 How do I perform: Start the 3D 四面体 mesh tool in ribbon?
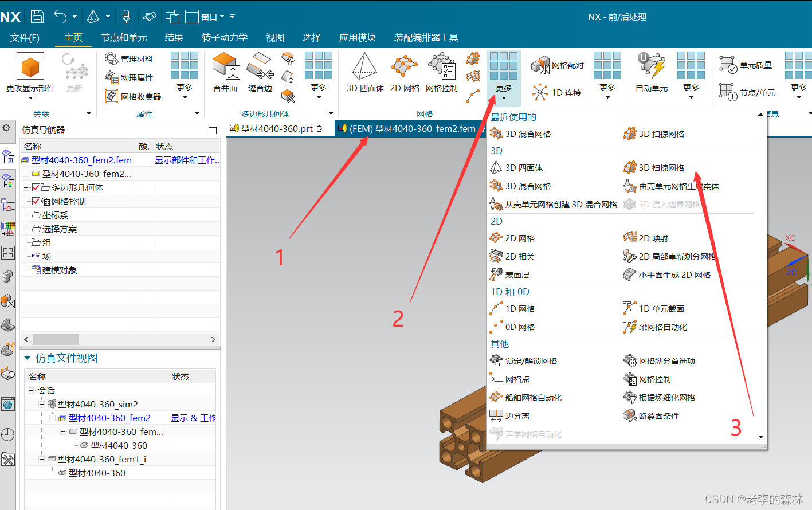point(365,73)
